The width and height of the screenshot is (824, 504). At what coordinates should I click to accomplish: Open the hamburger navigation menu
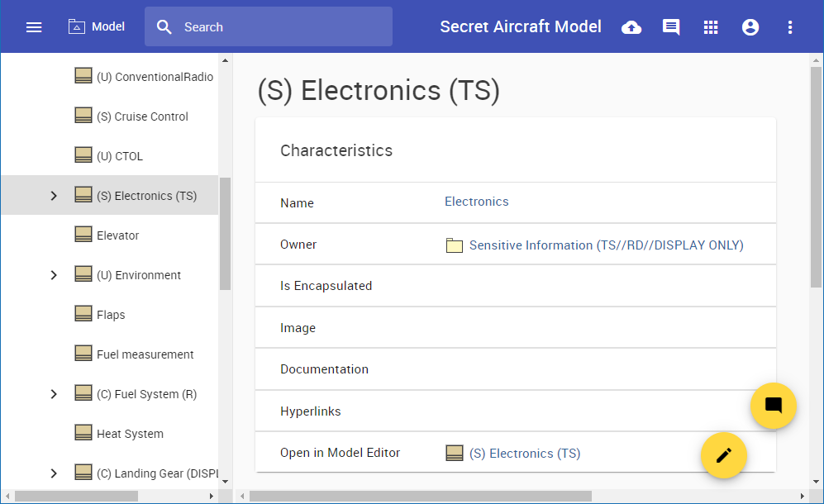pos(34,27)
